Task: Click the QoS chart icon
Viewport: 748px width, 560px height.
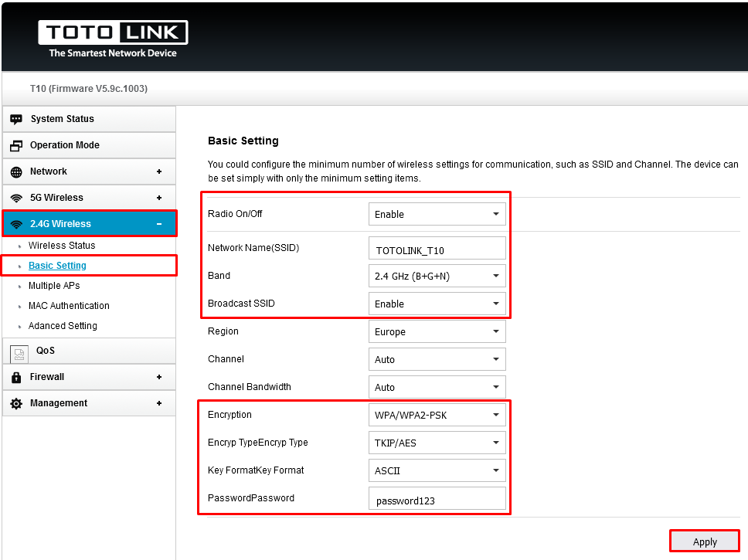Action: click(19, 353)
